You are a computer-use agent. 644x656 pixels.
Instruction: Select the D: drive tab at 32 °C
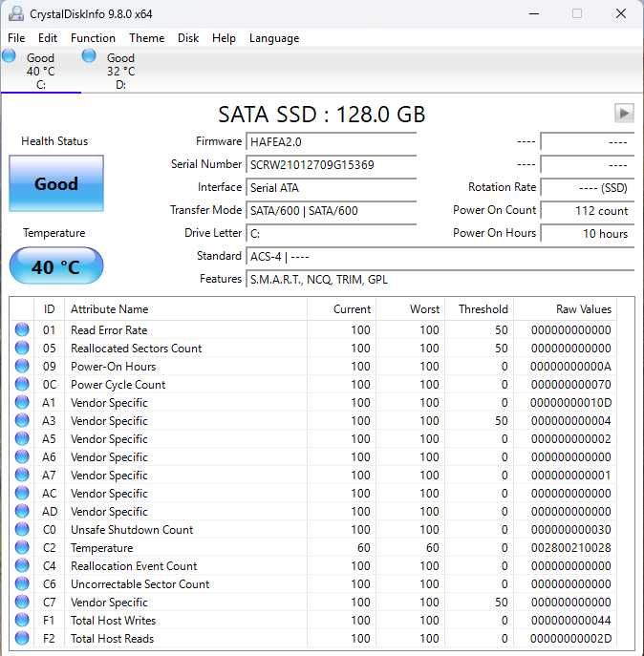[120, 71]
